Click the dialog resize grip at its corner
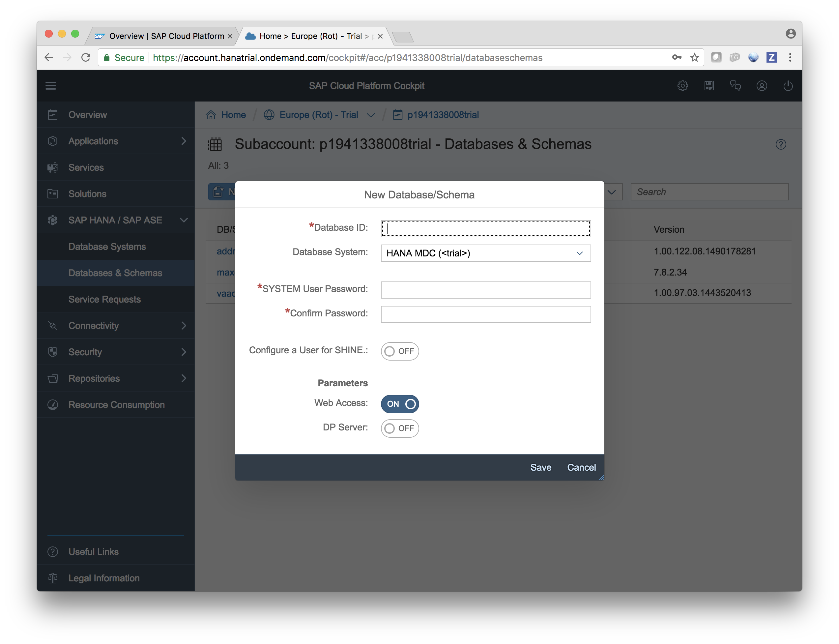Screen dimensions: 839x644 pyautogui.click(x=601, y=477)
